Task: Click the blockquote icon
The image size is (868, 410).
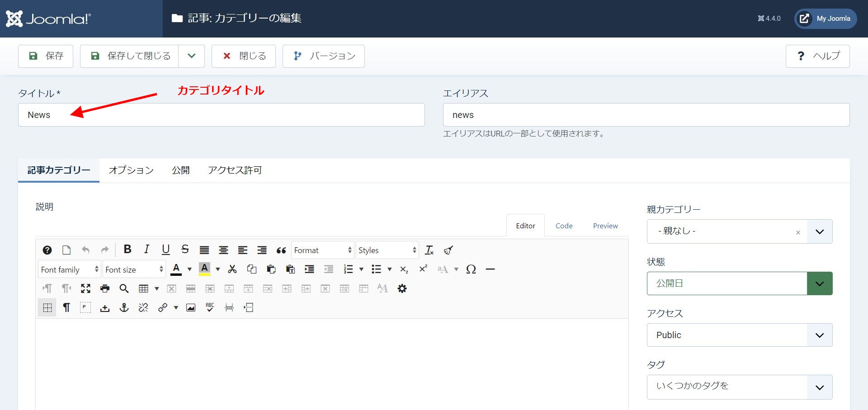Action: point(281,250)
